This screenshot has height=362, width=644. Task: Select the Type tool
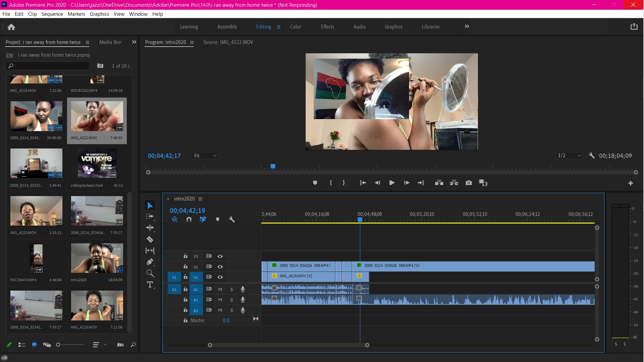coord(150,285)
